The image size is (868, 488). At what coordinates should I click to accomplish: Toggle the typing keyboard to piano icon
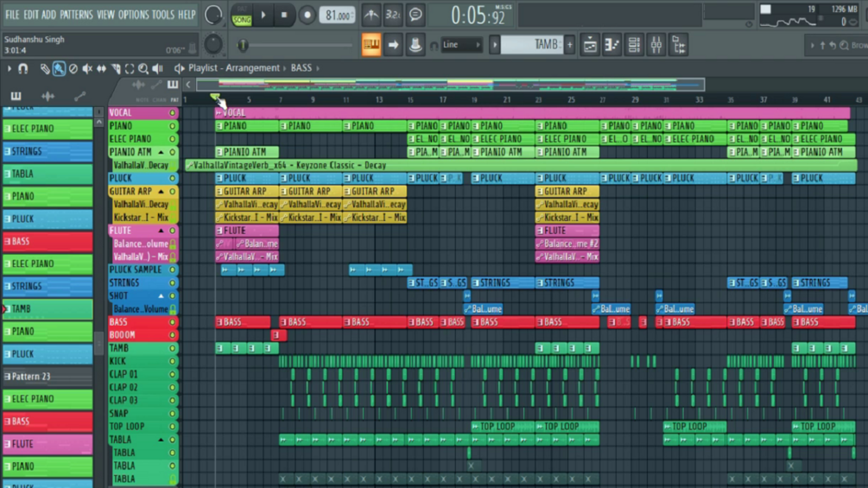click(x=371, y=45)
